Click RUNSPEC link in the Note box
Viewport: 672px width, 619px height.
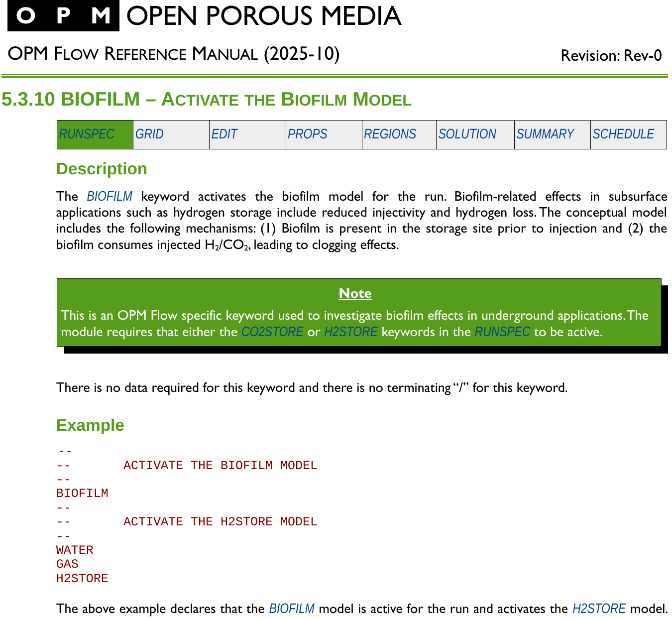(x=502, y=332)
